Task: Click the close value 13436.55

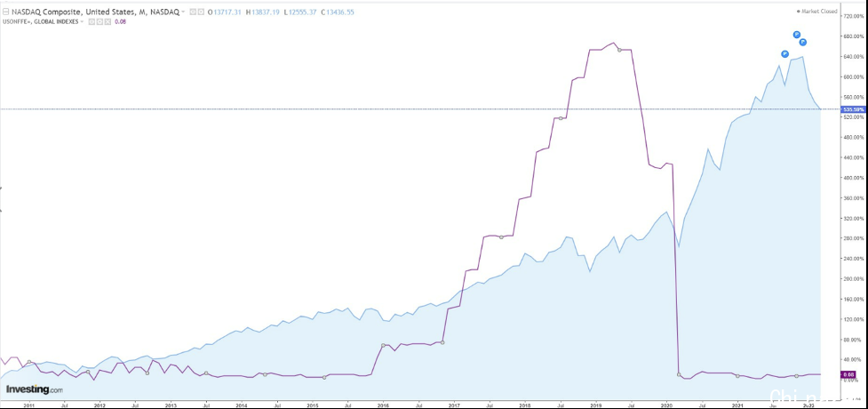Action: [x=341, y=12]
